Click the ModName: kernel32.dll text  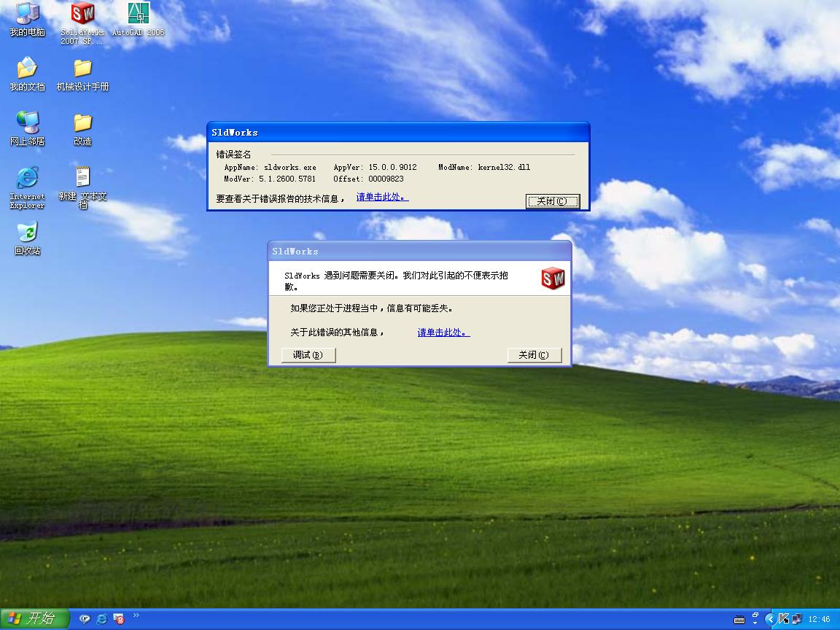click(x=484, y=167)
